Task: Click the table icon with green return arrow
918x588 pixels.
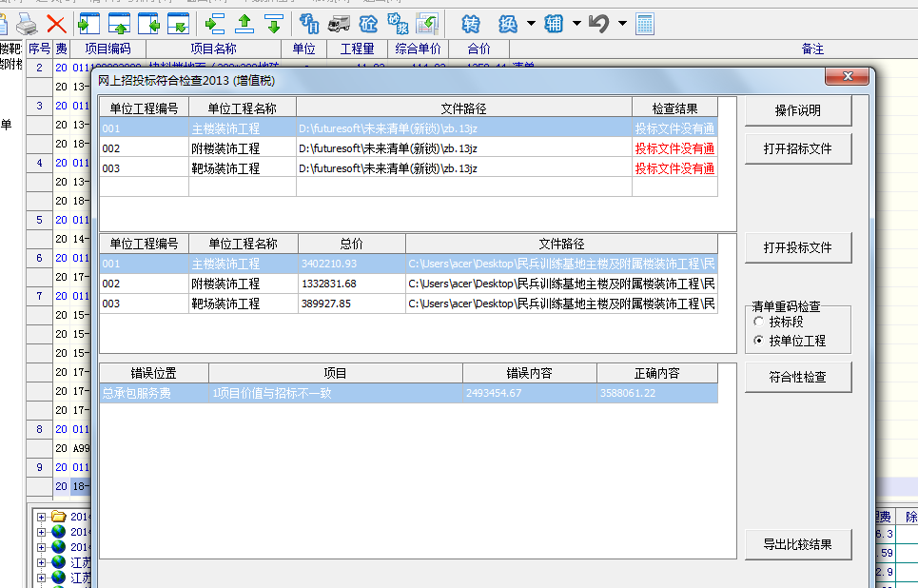Action: pyautogui.click(x=427, y=24)
